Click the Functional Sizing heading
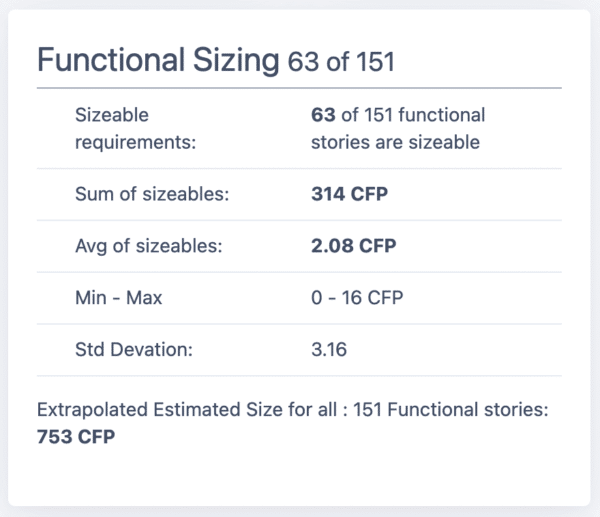 (x=158, y=60)
